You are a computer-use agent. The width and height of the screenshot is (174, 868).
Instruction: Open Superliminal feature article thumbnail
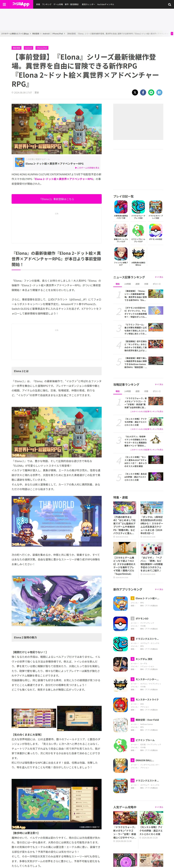[x=125, y=548]
